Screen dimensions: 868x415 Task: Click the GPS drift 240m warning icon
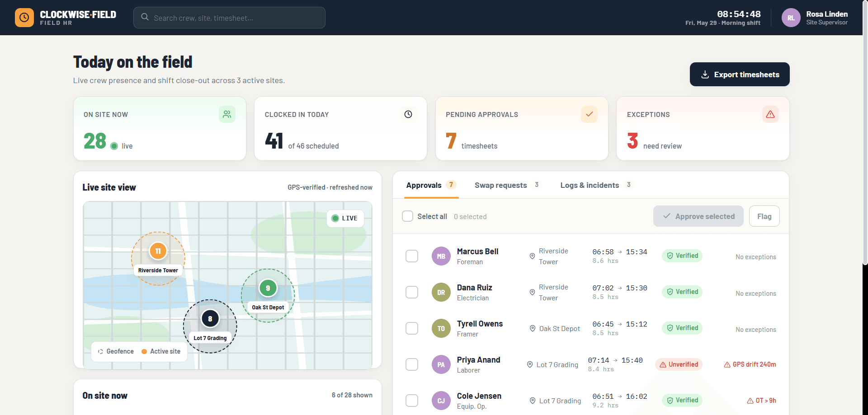(x=727, y=364)
